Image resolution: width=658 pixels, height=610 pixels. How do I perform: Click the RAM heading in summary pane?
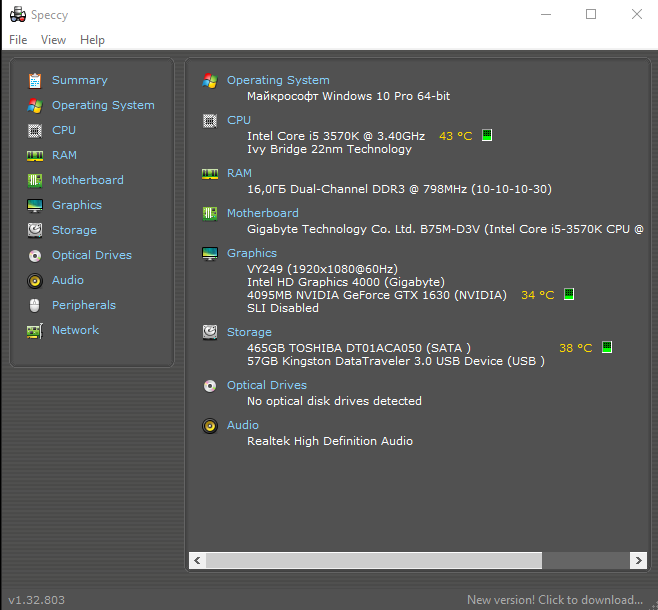(x=239, y=173)
